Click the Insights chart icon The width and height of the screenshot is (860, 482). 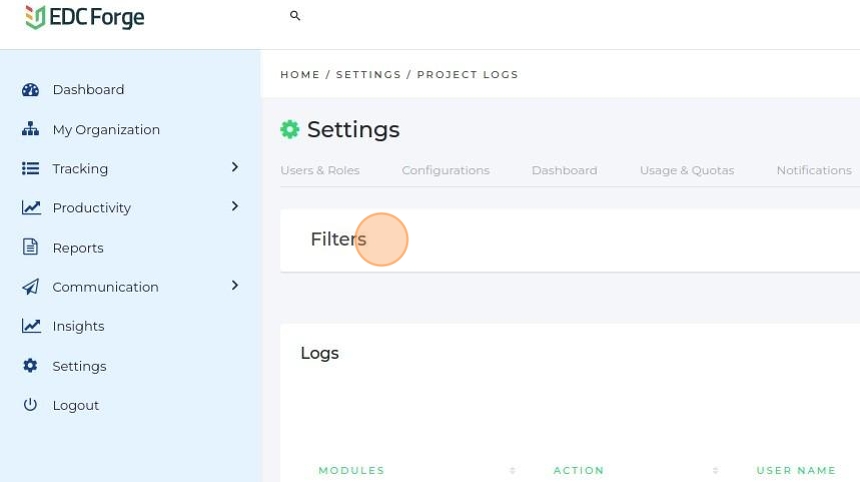point(31,326)
